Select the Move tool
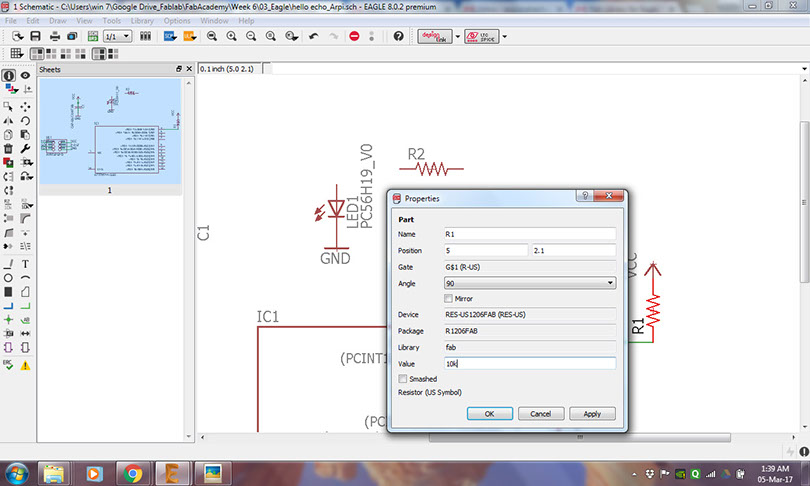810x486 pixels. pyautogui.click(x=25, y=107)
